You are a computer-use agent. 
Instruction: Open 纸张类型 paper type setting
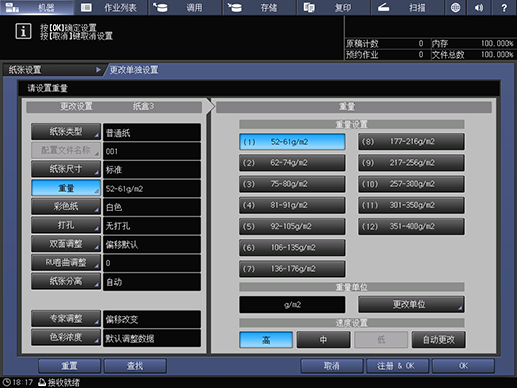[66, 132]
